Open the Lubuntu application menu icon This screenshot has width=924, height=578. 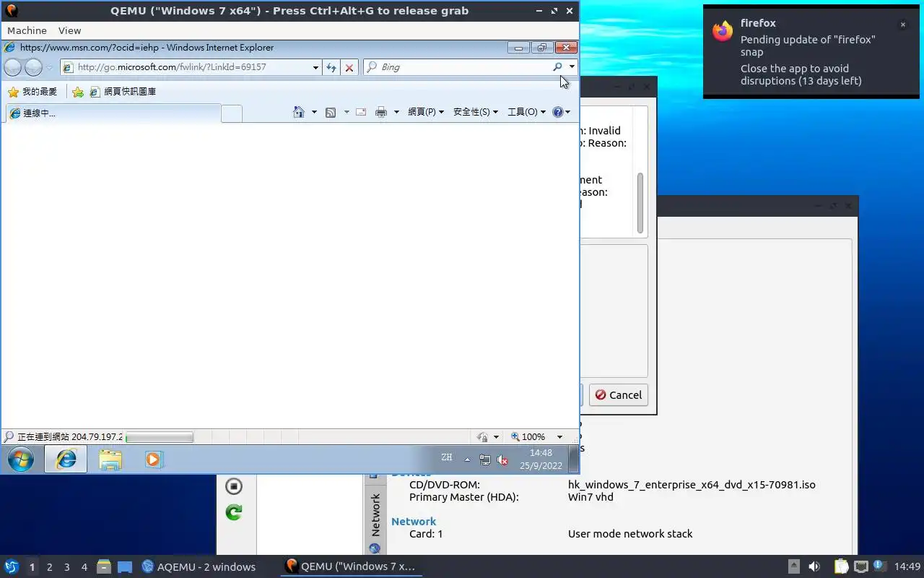tap(12, 567)
